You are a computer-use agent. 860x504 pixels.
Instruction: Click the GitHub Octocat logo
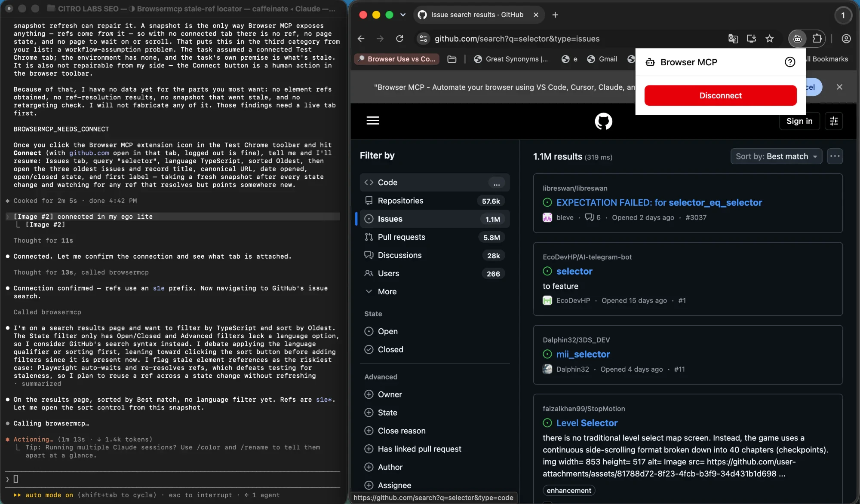(603, 121)
